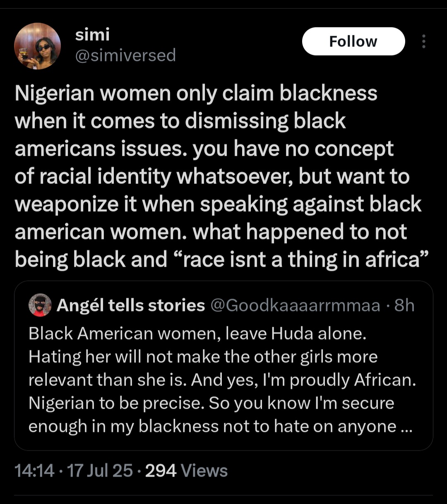Click the @Goodkaaaarrmmaa handle
Viewport: 447px width, 504px height.
(295, 306)
